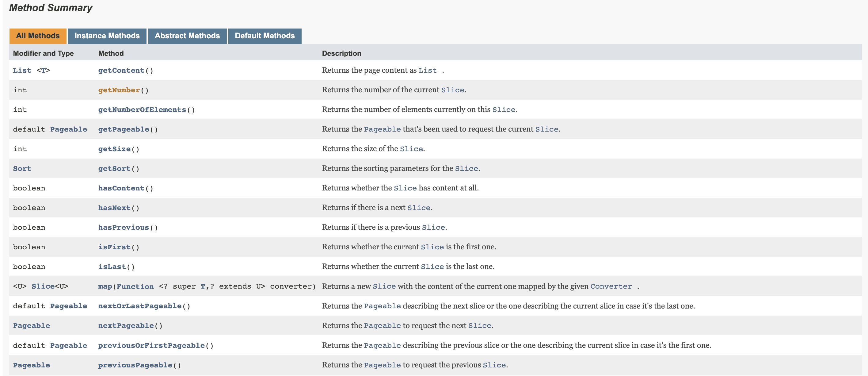Click the Converter link in map description
This screenshot has height=376, width=868.
point(611,286)
